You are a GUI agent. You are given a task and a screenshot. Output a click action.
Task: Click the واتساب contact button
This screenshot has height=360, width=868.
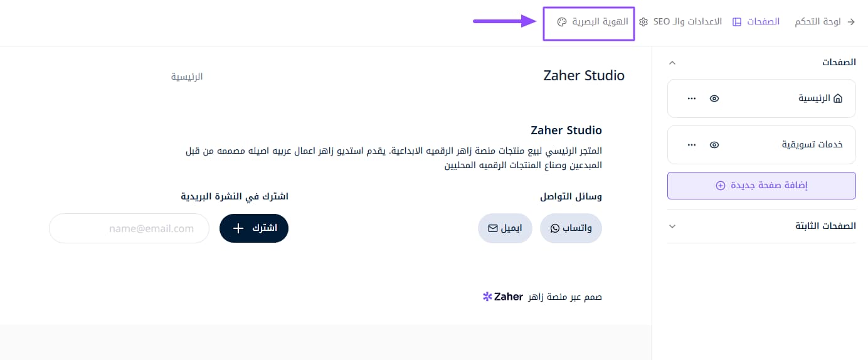571,229
